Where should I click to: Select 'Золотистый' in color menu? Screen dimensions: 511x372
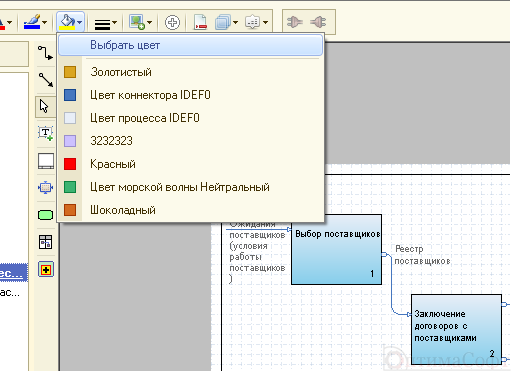pos(191,72)
